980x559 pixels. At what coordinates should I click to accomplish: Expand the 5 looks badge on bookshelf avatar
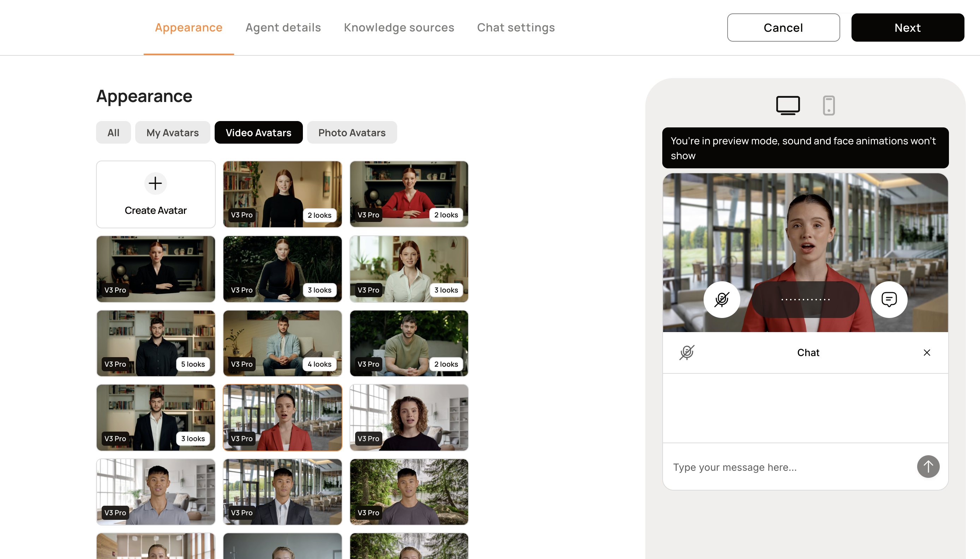(x=193, y=364)
